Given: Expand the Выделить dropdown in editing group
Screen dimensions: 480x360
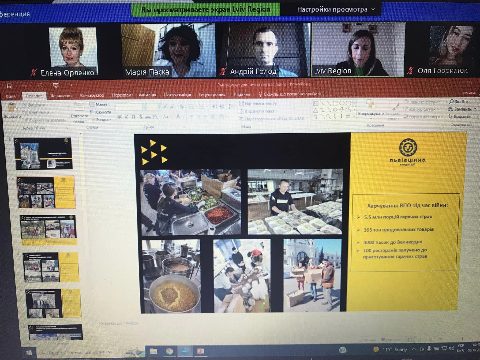Looking at the screenshot, I should (x=462, y=117).
